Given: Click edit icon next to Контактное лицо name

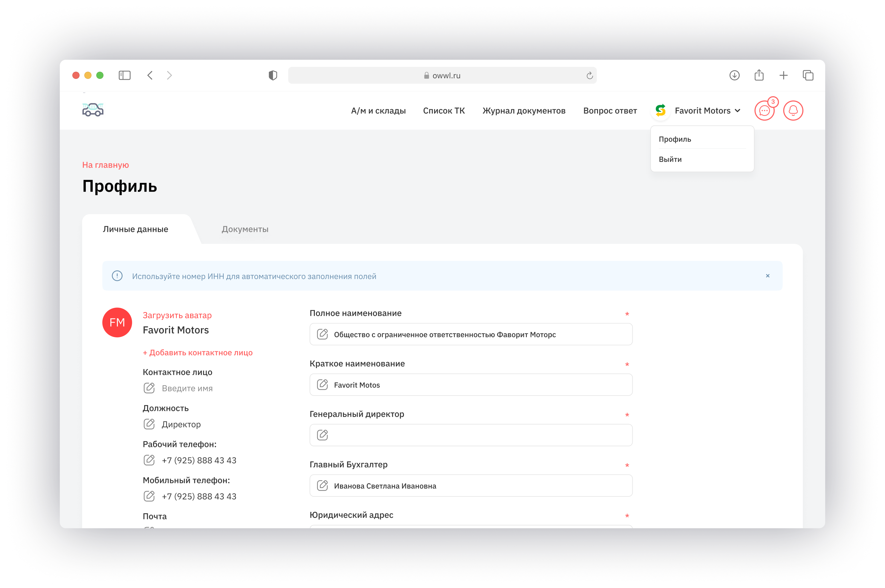Looking at the screenshot, I should (x=149, y=388).
